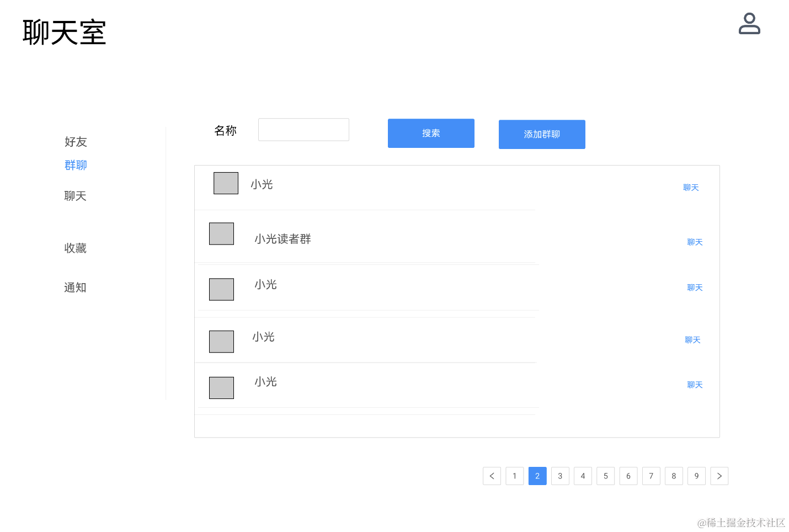Select the 群聊 menu item

[76, 165]
